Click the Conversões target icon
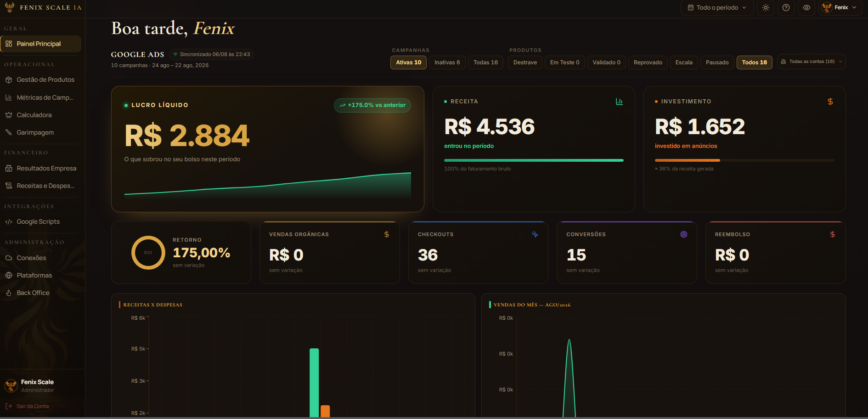 point(684,234)
